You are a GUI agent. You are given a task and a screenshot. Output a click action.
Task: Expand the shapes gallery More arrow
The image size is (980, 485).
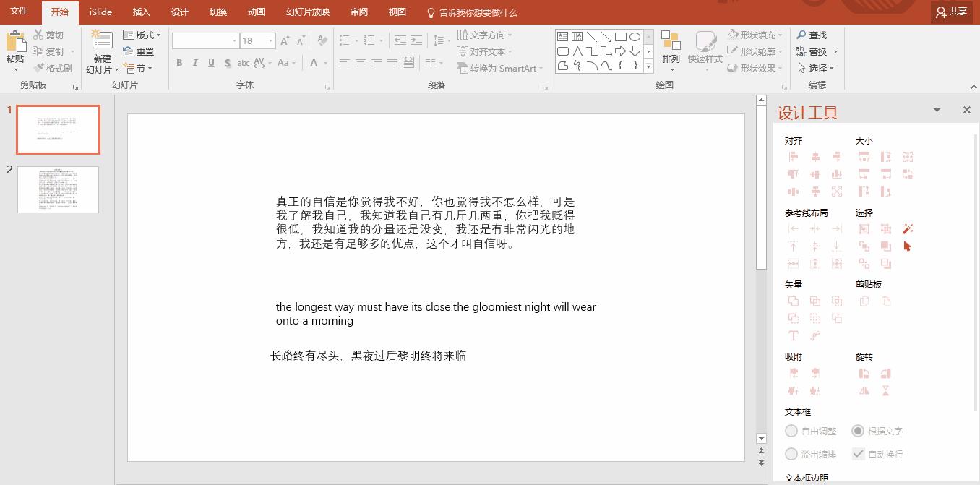(x=648, y=66)
